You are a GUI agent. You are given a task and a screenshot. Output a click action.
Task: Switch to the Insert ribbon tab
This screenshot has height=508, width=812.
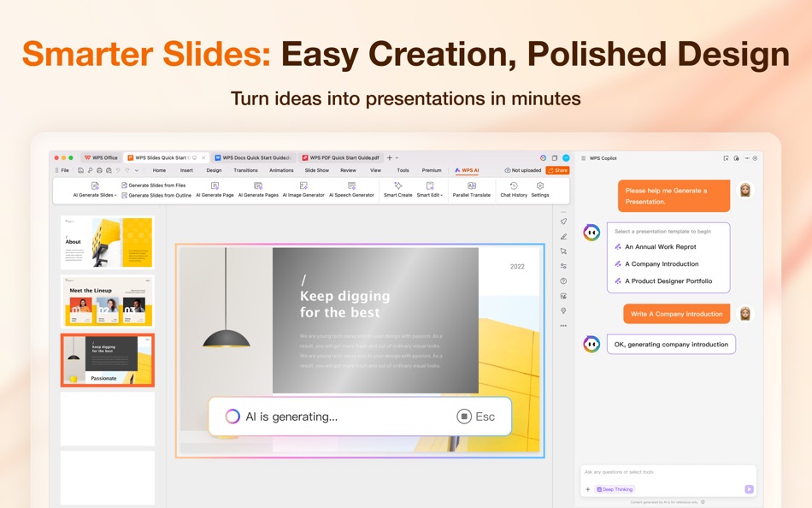[x=186, y=170]
